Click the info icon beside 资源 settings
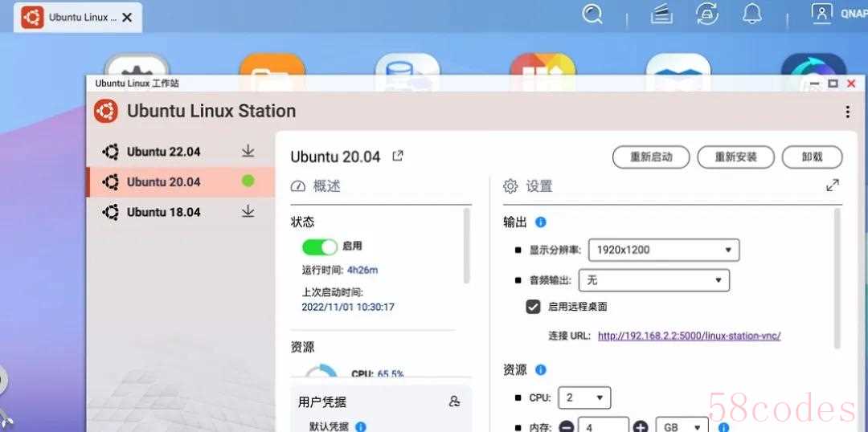868x432 pixels. [541, 369]
